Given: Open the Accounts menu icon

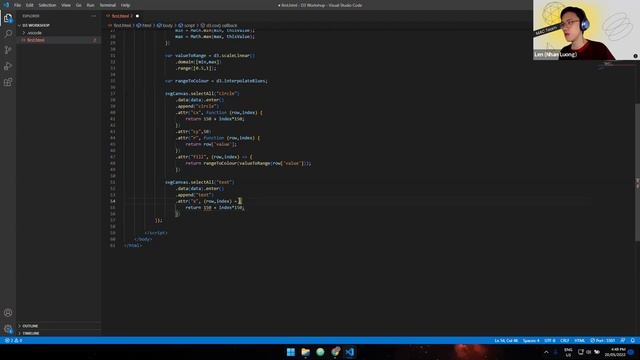Looking at the screenshot, I should coord(8,313).
